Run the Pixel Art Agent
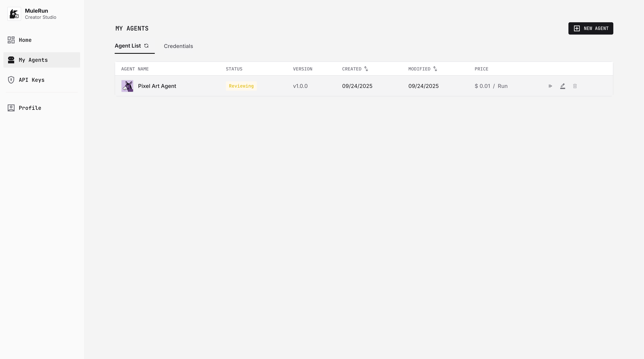Image resolution: width=644 pixels, height=359 pixels. point(550,86)
